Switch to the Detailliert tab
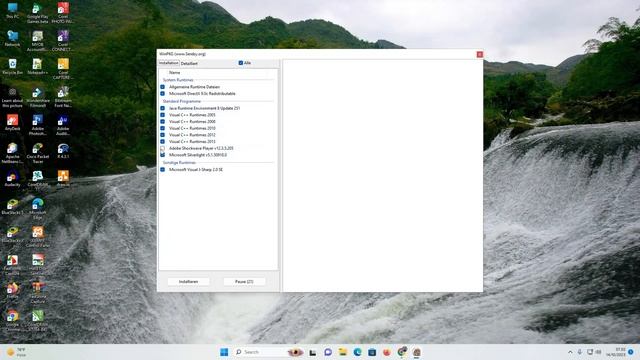The image size is (640, 360). point(189,64)
